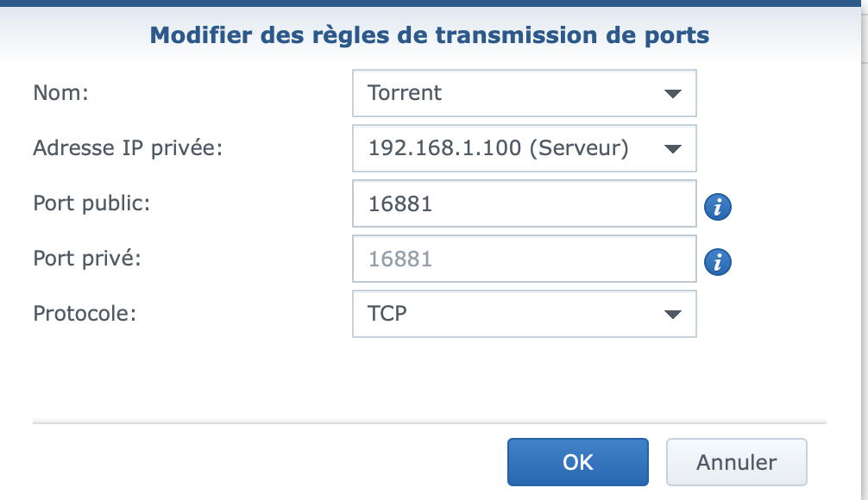Expand the Nom dropdown arrow
This screenshot has width=868, height=500.
(x=673, y=94)
